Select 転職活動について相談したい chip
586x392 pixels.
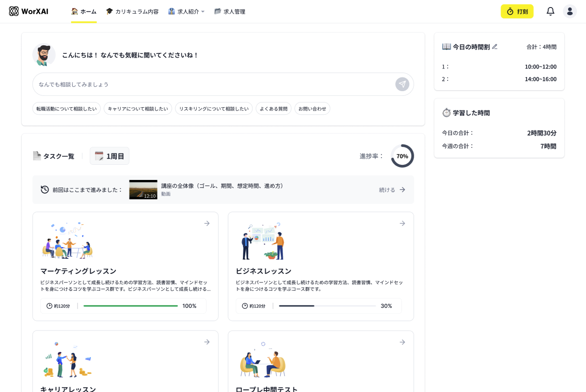point(67,109)
